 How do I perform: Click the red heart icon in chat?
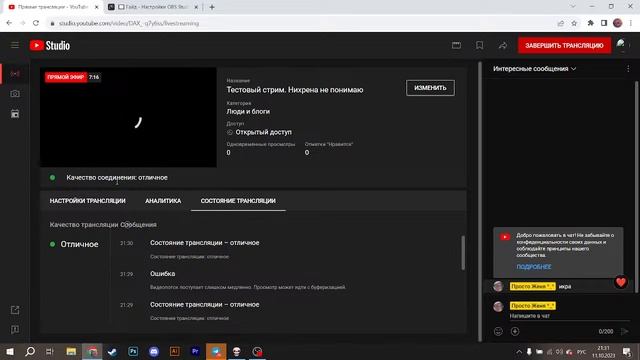click(621, 282)
